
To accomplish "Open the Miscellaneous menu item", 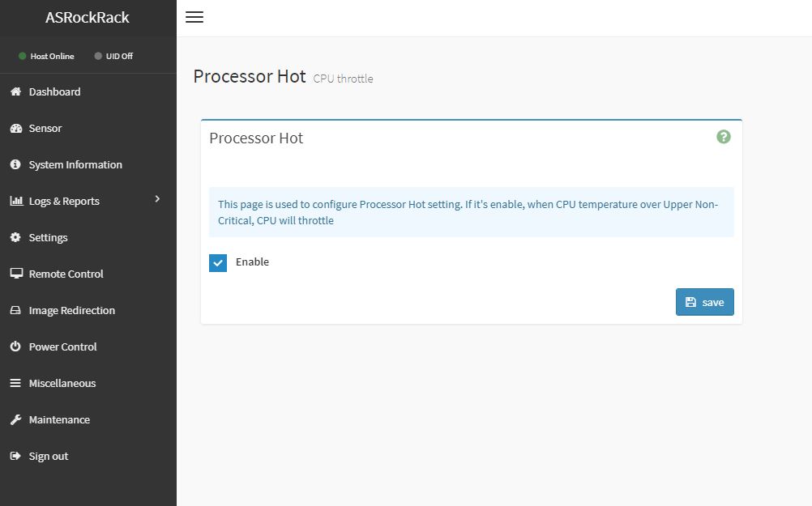I will point(62,383).
